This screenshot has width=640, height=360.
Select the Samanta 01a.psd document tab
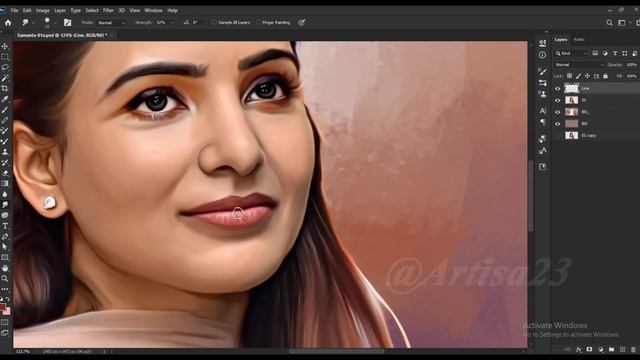[62, 36]
